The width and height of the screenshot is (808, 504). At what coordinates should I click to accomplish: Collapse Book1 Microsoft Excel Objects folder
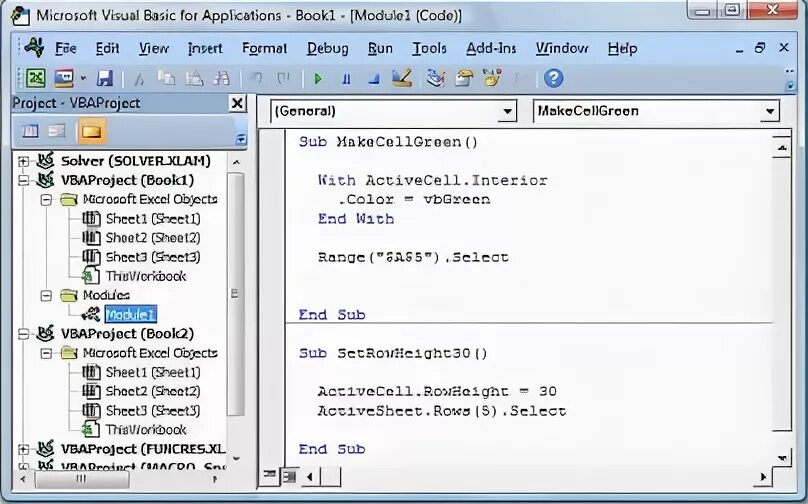tap(46, 199)
